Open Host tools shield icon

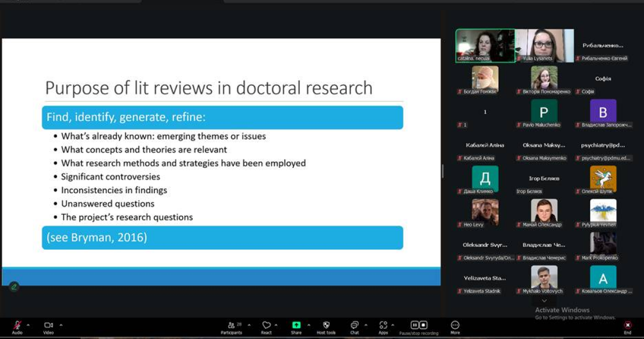[326, 325]
